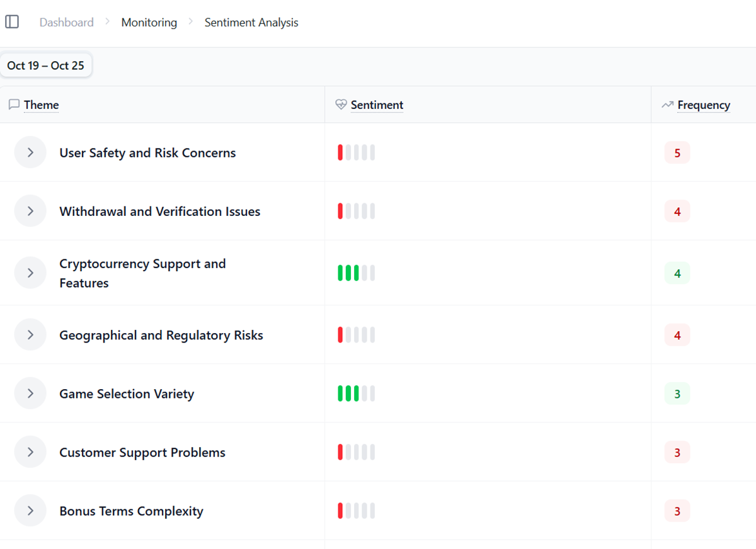Click frequency badge 5 for User Safety
Screen dimensions: 756x549
click(x=677, y=153)
